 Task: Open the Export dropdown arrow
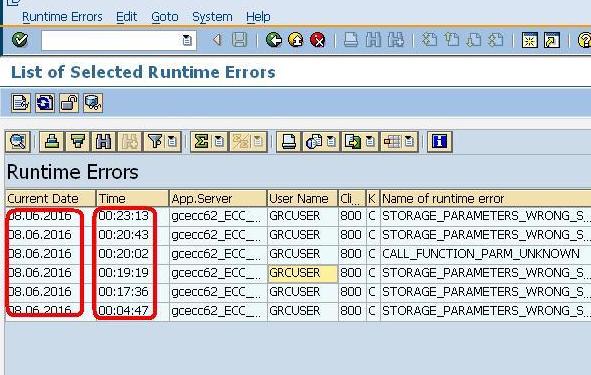tap(371, 142)
